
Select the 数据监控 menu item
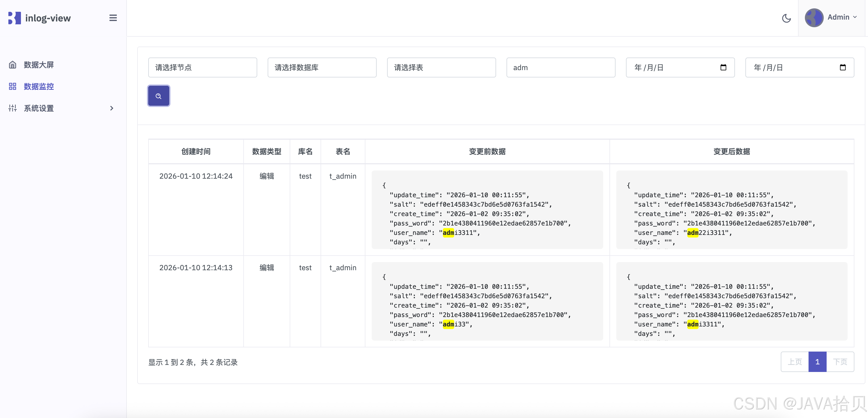[39, 87]
